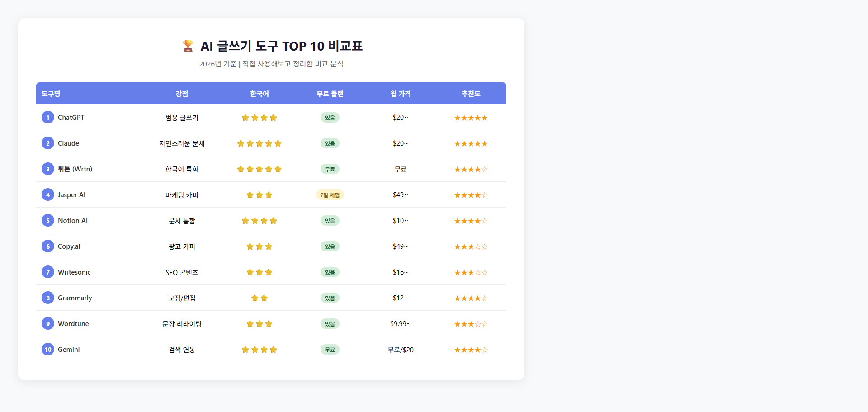Click the rank 10 badge beside Gemini

click(47, 349)
